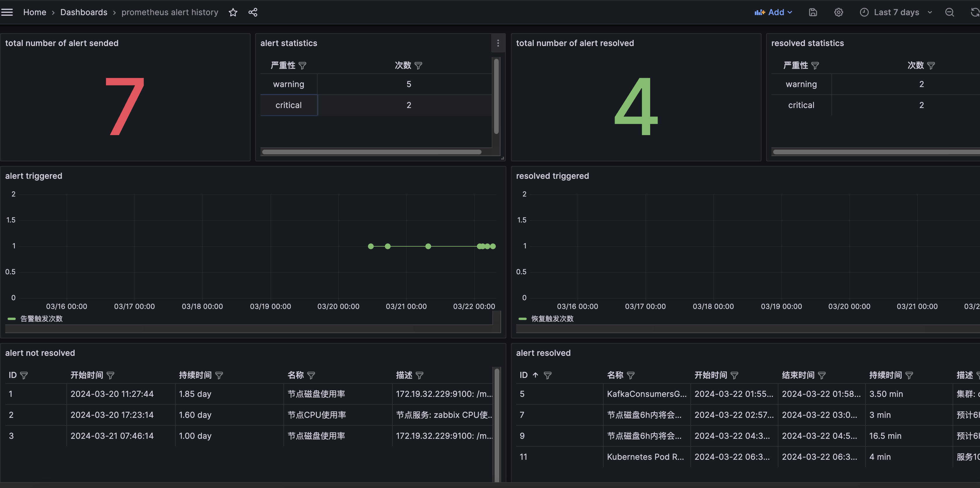This screenshot has width=980, height=488.
Task: Sort by 次数 header in alert statistics
Action: [x=403, y=66]
